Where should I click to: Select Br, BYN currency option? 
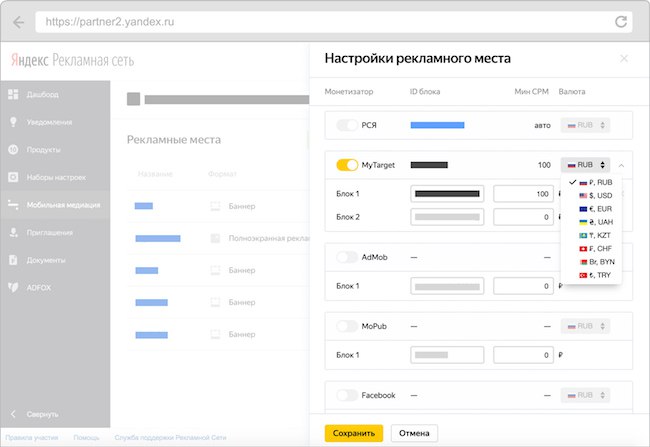(591, 262)
